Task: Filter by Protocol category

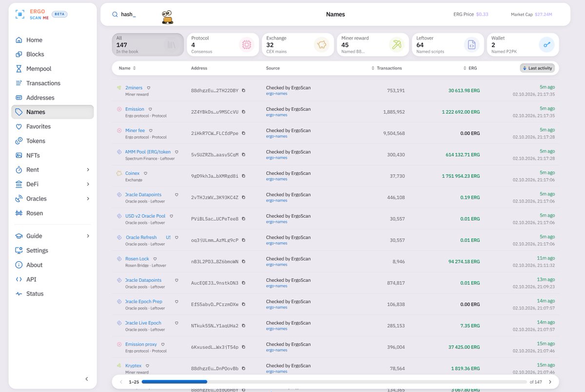Action: (x=223, y=44)
